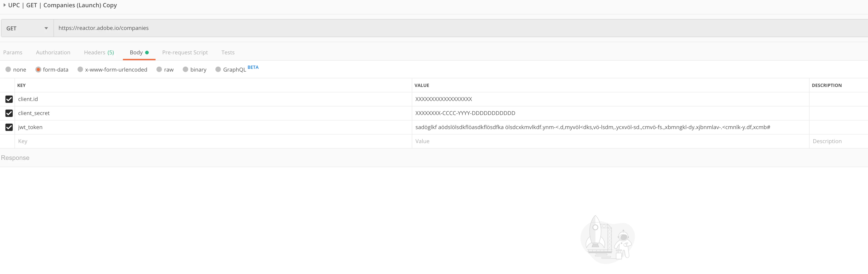Select the Pre-request Script tab
The image size is (868, 274).
[185, 53]
